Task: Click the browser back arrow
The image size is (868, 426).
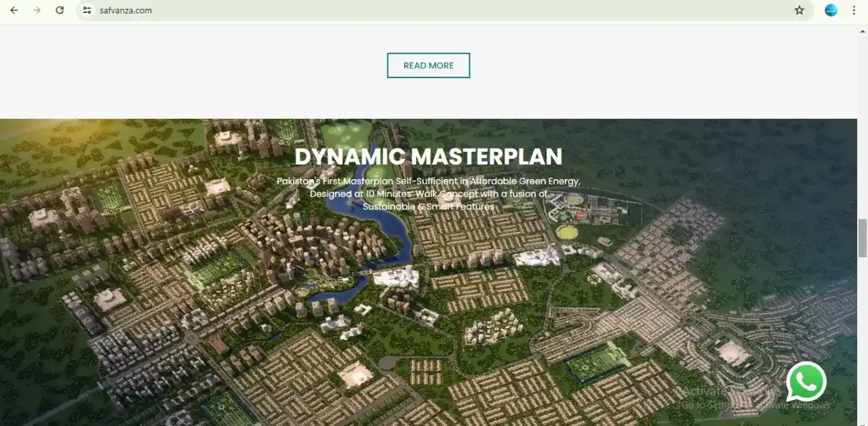Action: tap(14, 10)
